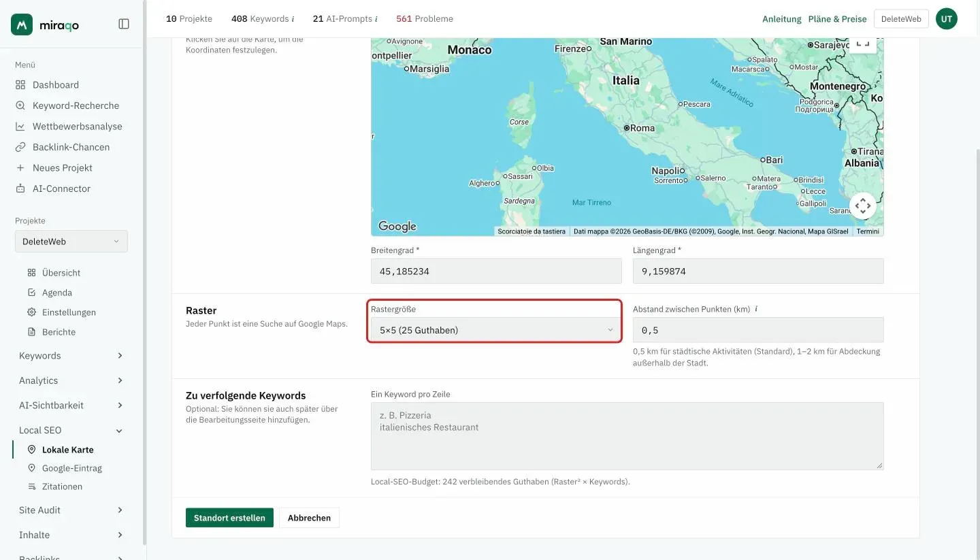Click the Längengrad input field
This screenshot has height=560, width=980.
pyautogui.click(x=758, y=271)
